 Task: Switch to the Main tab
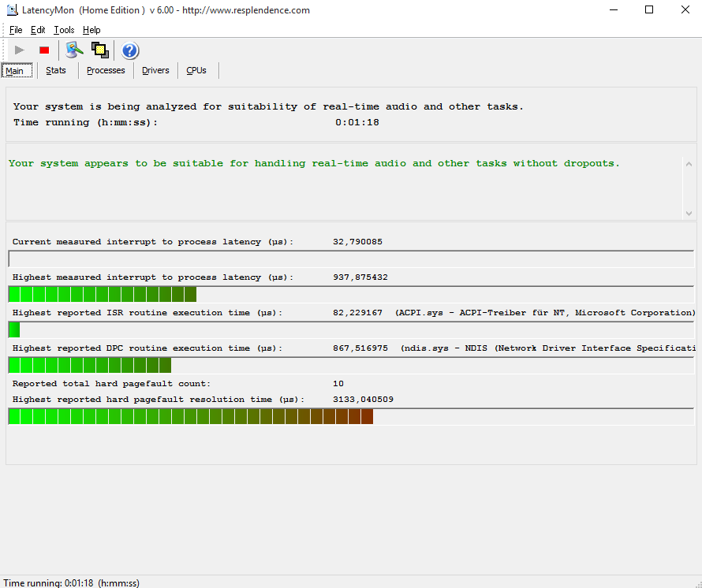point(17,71)
